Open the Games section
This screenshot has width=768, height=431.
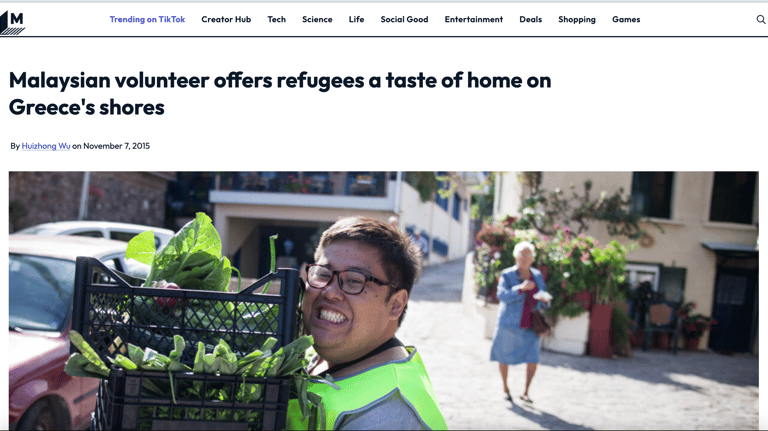pyautogui.click(x=626, y=20)
